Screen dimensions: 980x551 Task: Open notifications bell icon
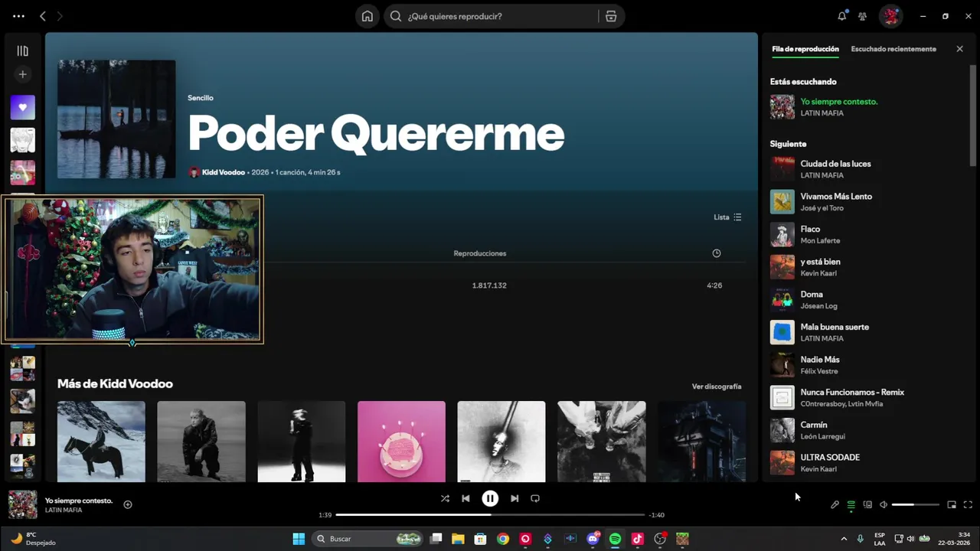point(842,16)
